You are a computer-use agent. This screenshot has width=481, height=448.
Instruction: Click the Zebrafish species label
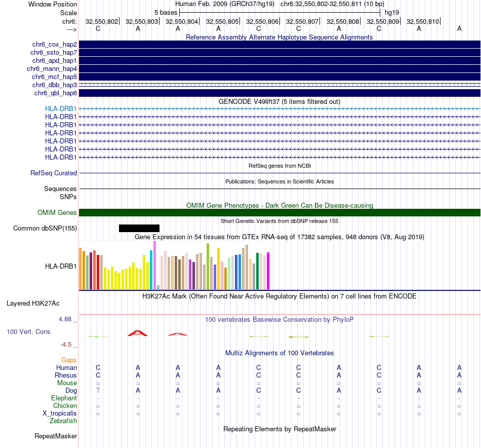[x=63, y=421]
